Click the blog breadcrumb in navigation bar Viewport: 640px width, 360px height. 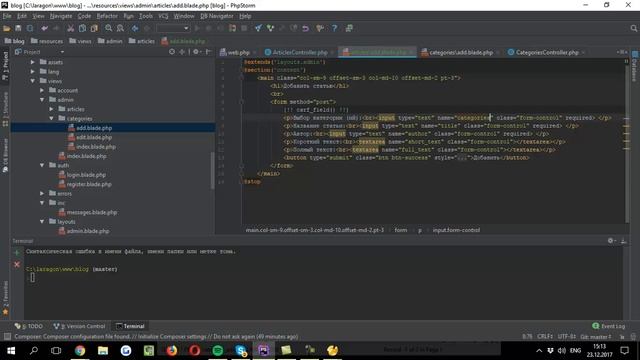click(15, 41)
